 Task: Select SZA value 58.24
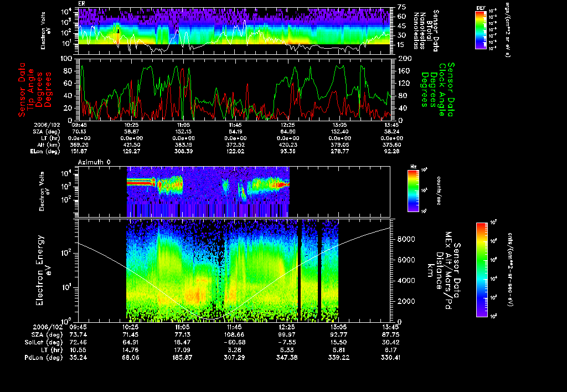[392, 132]
